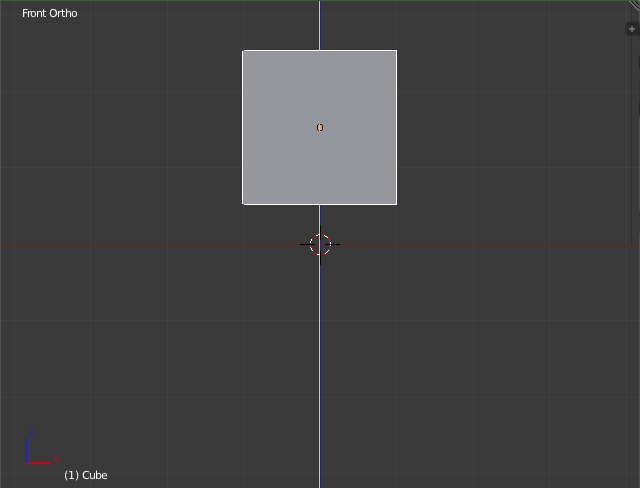This screenshot has width=640, height=488.
Task: Click the bottom-right corner of the cube
Action: click(x=396, y=204)
